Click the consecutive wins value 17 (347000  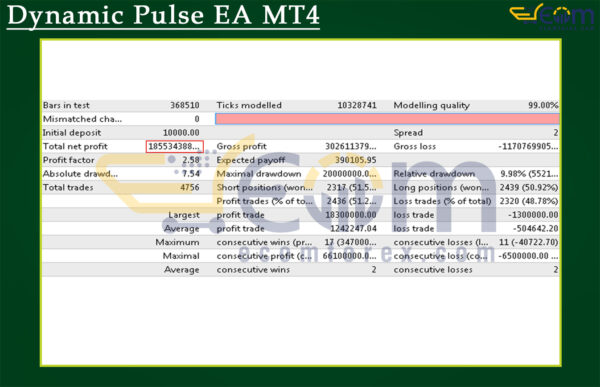point(351,242)
